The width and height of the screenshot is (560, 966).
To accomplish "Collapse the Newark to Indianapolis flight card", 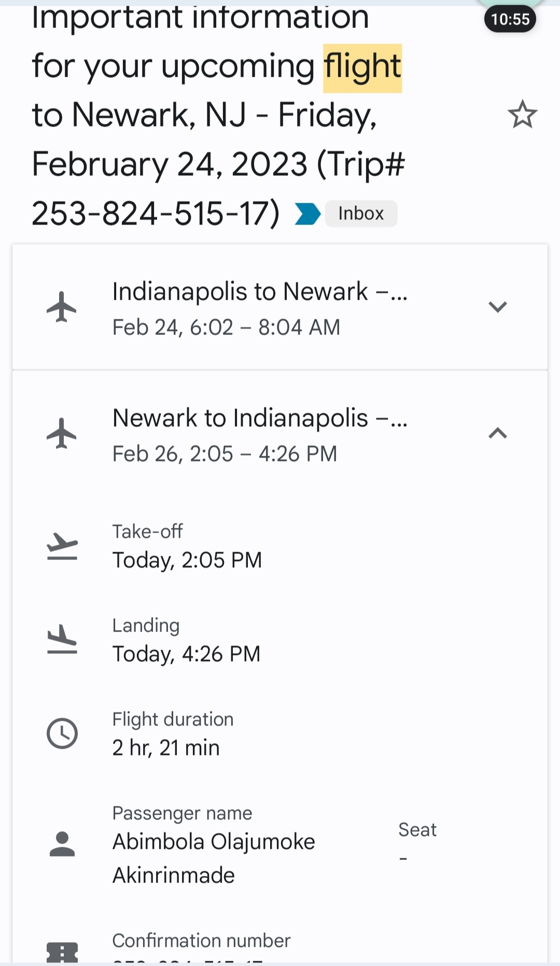I will click(x=497, y=433).
